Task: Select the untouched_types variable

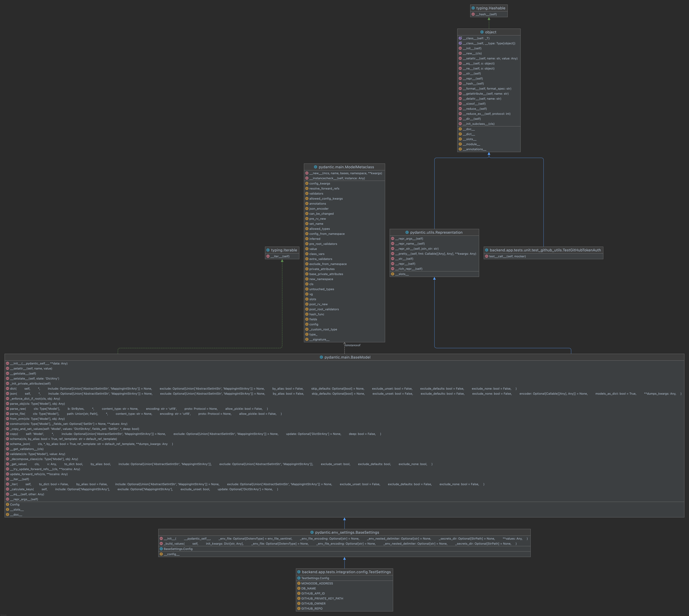Action: pos(322,289)
